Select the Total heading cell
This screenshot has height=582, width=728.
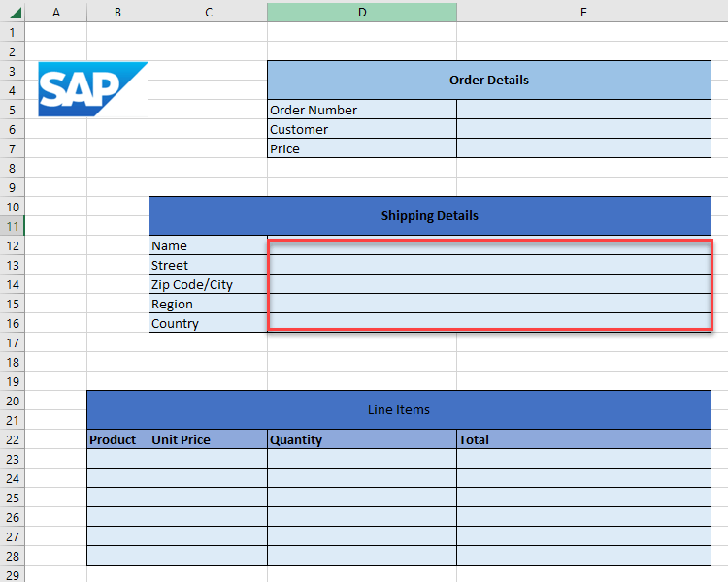tap(583, 439)
